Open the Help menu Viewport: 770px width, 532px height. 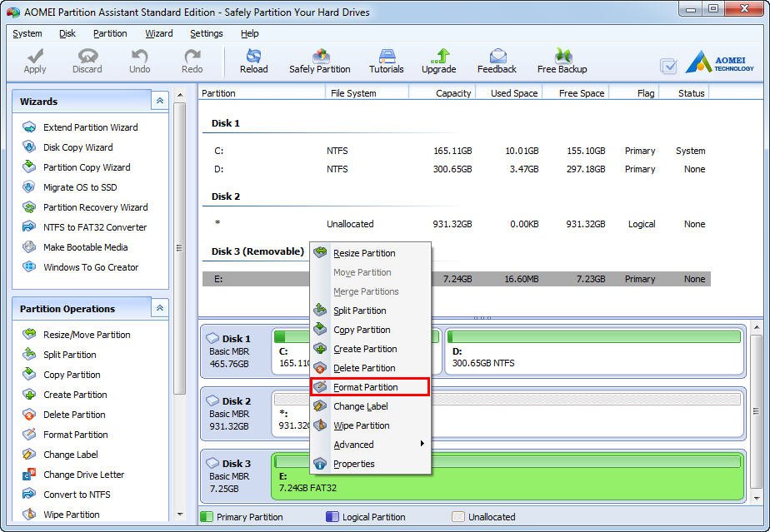click(249, 33)
